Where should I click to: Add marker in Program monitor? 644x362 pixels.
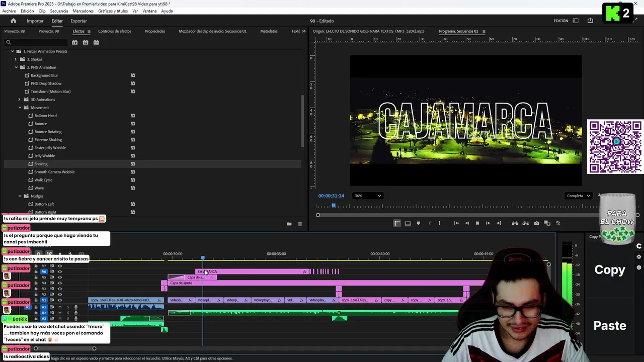click(418, 223)
